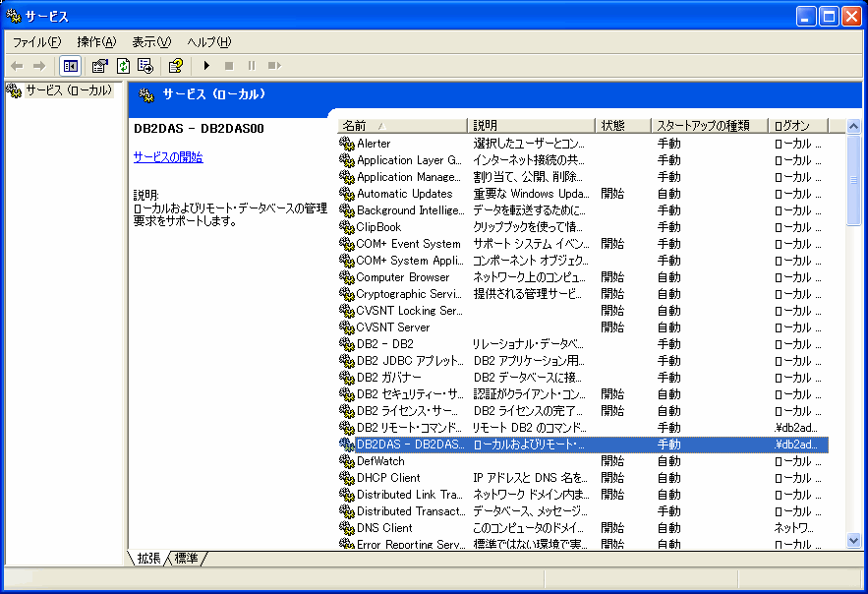Select the COM+ Event System service
This screenshot has width=868, height=594.
(583, 244)
